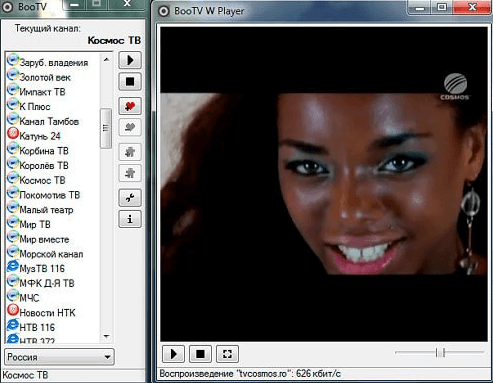Viewport: 493px width, 383px height.
Task: Open the Россия country dropdown
Action: pos(59,357)
